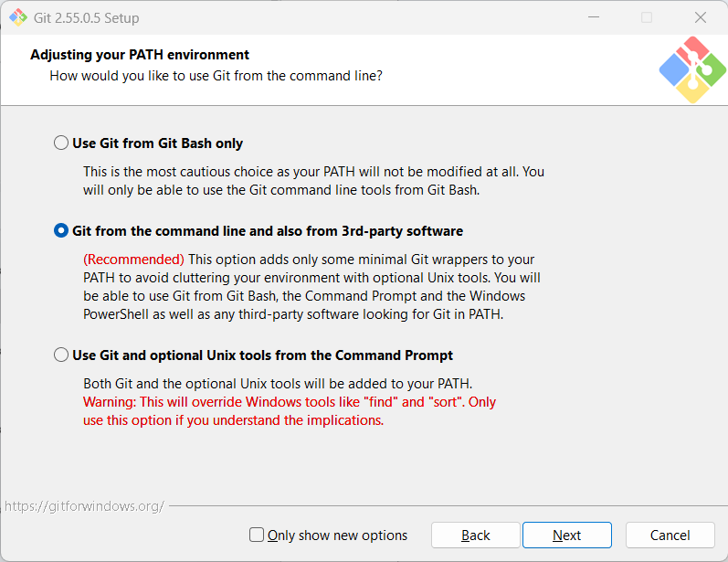Click "Both Git and the optional Unix tools" text

click(278, 384)
